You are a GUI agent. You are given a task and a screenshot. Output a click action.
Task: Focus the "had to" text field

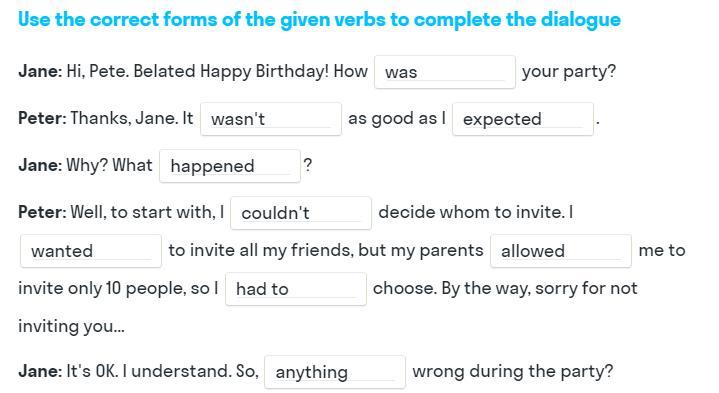(x=296, y=289)
